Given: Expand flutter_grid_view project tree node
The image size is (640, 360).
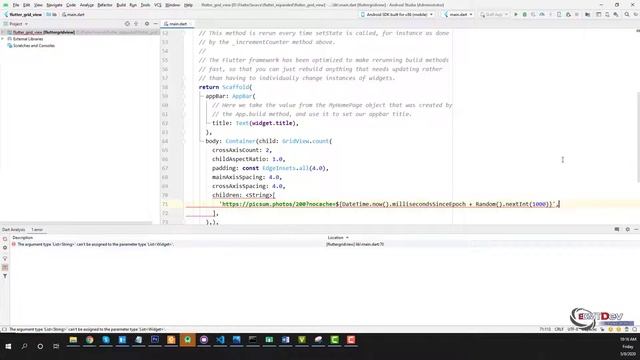Looking at the screenshot, I should (x=3, y=32).
